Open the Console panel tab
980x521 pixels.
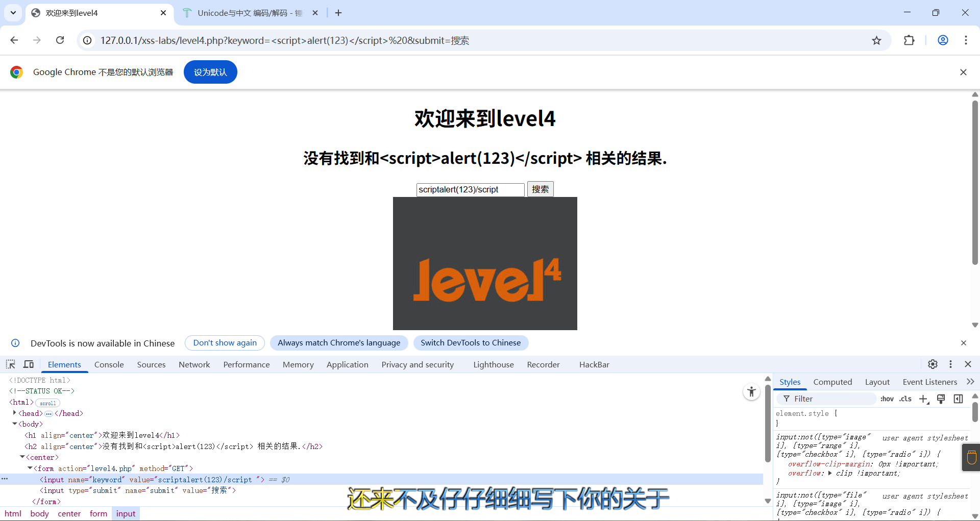[109, 364]
